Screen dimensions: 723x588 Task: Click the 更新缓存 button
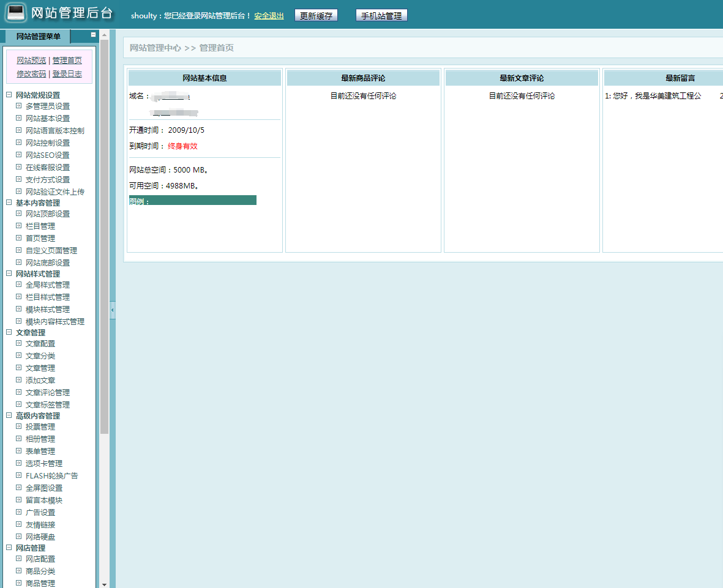pos(316,16)
